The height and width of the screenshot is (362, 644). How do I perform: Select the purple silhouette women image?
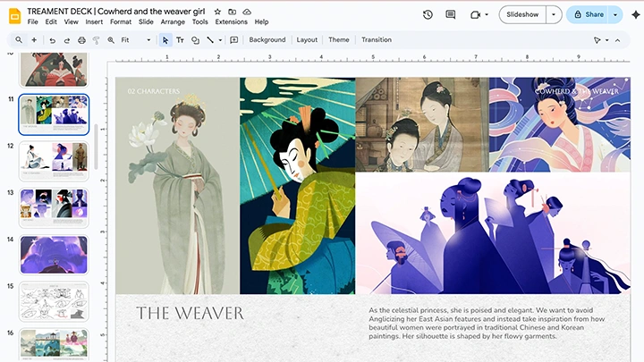point(493,233)
